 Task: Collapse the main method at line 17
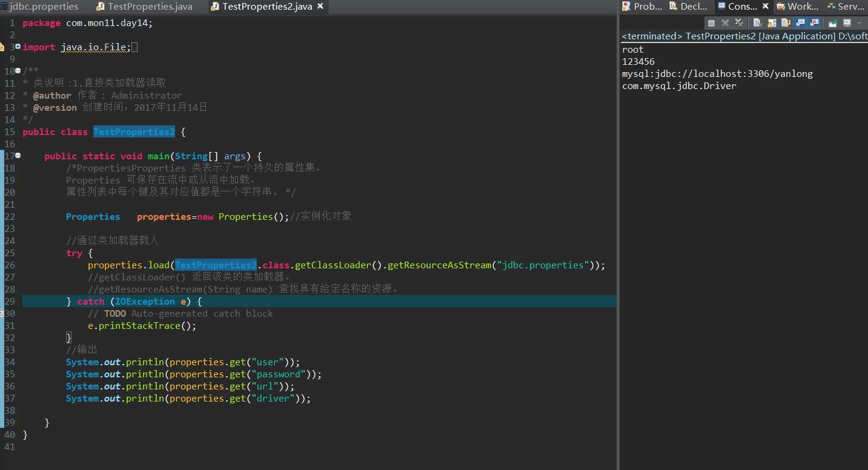pos(18,156)
